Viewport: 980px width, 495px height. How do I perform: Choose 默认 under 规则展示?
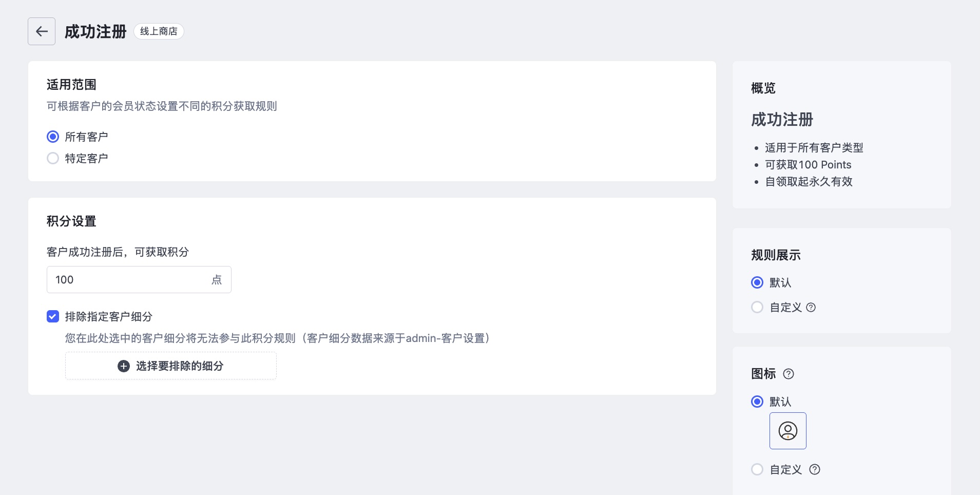(757, 282)
